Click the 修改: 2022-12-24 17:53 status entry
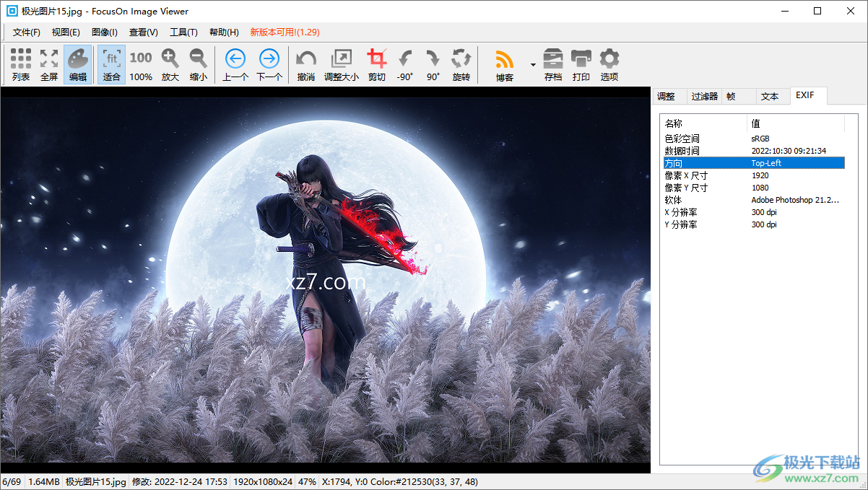Image resolution: width=868 pixels, height=490 pixels. click(x=180, y=481)
